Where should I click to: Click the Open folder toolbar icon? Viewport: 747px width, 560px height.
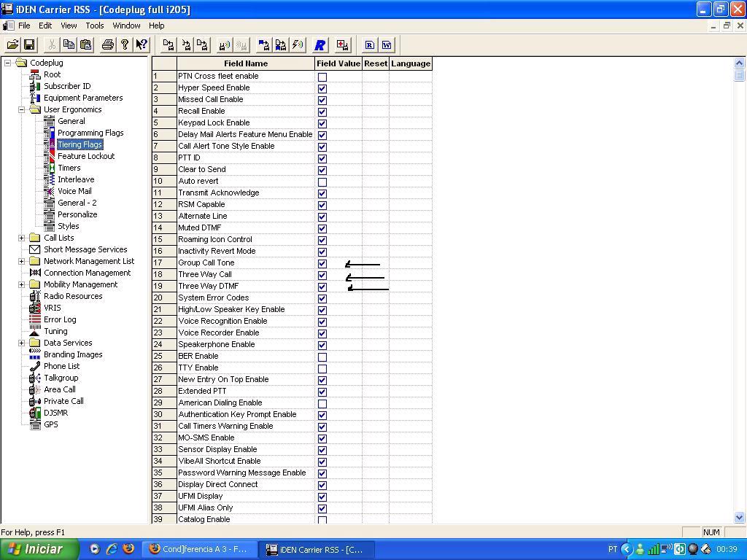[13, 44]
